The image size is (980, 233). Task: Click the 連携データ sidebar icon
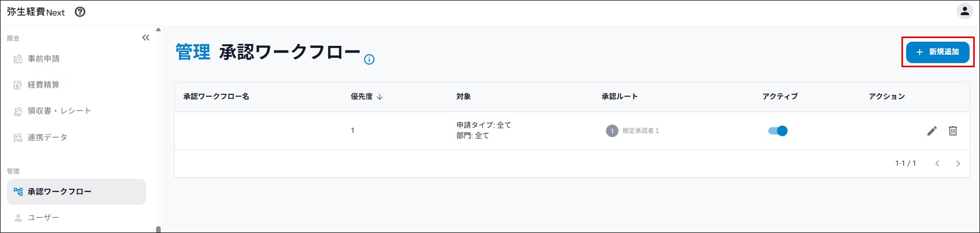tap(18, 138)
